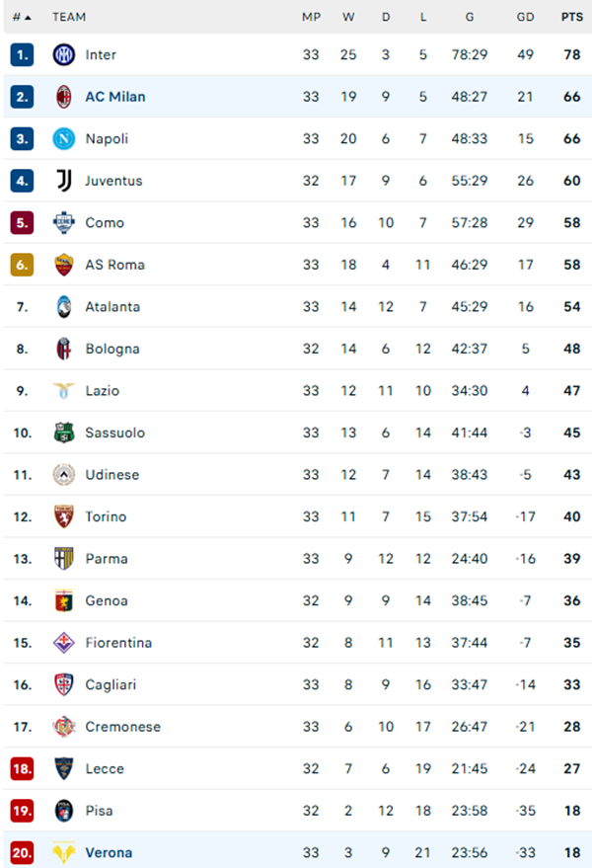Select the AS Roma wolf logo
The image size is (592, 868).
pos(63,265)
